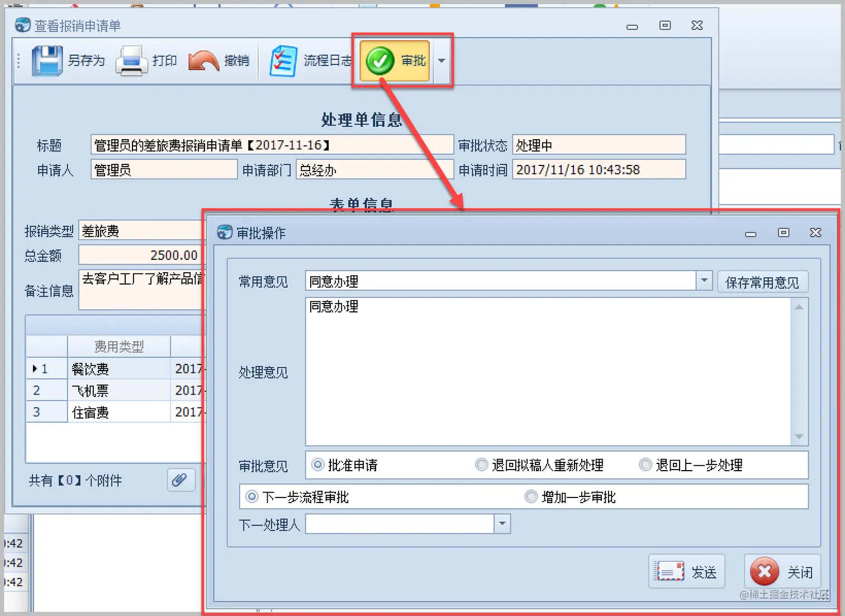Click the 处理意见 scrollbar down arrow

(x=799, y=437)
